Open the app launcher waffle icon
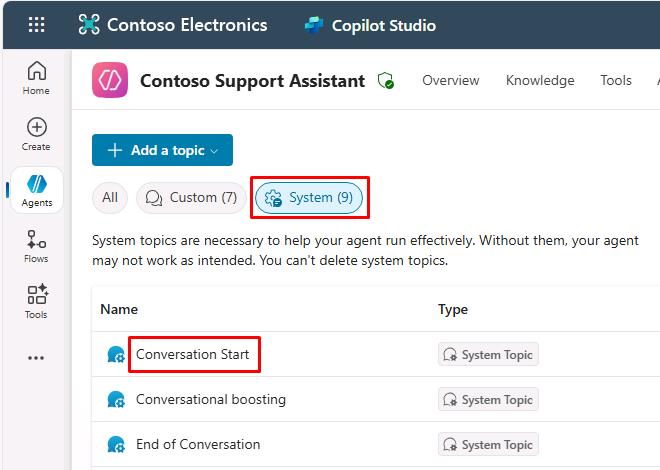This screenshot has width=660, height=470. [x=36, y=25]
